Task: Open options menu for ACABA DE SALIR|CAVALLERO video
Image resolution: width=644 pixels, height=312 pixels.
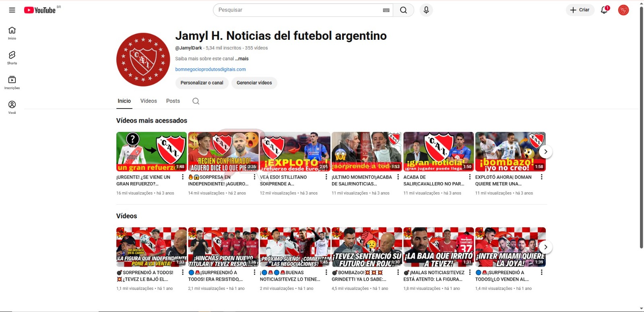Action: pyautogui.click(x=470, y=177)
